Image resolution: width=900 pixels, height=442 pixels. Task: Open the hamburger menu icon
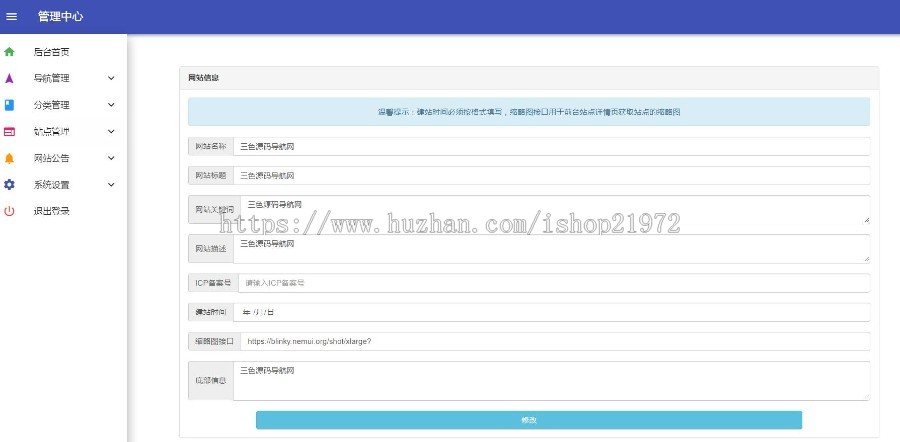(x=11, y=17)
